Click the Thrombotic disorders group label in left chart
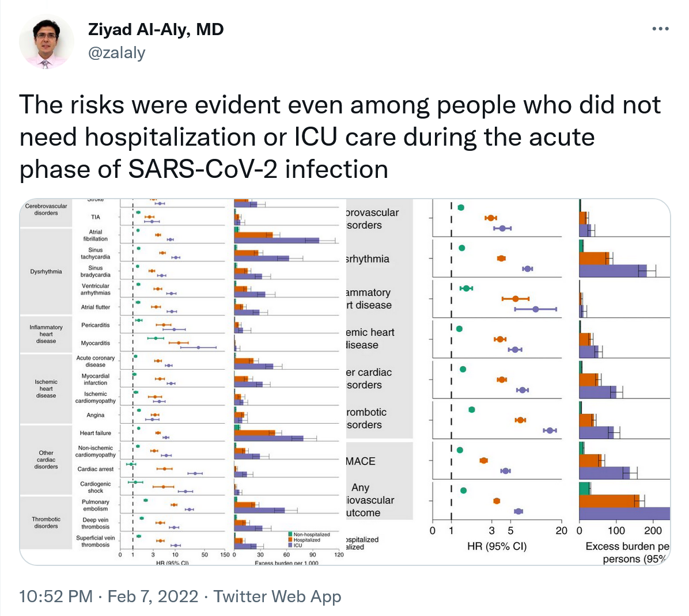The image size is (689, 616). tap(46, 523)
